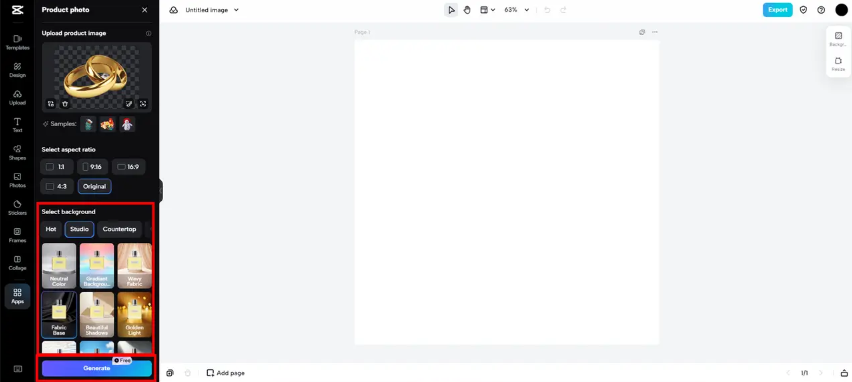Viewport: 852px width, 382px height.
Task: Duplicate Page 1 using the copy icon
Action: point(642,32)
